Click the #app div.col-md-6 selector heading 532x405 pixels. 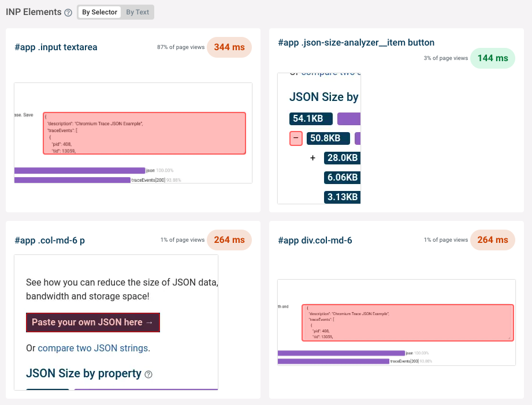[315, 240]
